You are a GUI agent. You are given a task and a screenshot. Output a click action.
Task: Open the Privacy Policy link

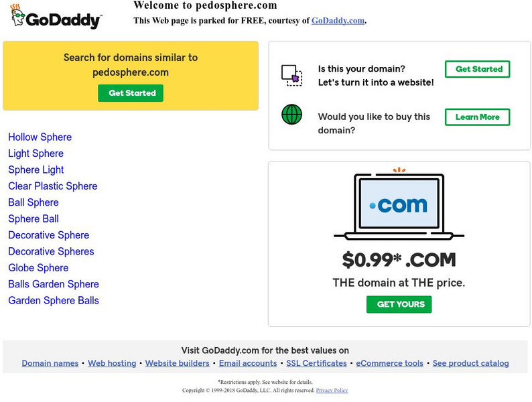coord(332,390)
